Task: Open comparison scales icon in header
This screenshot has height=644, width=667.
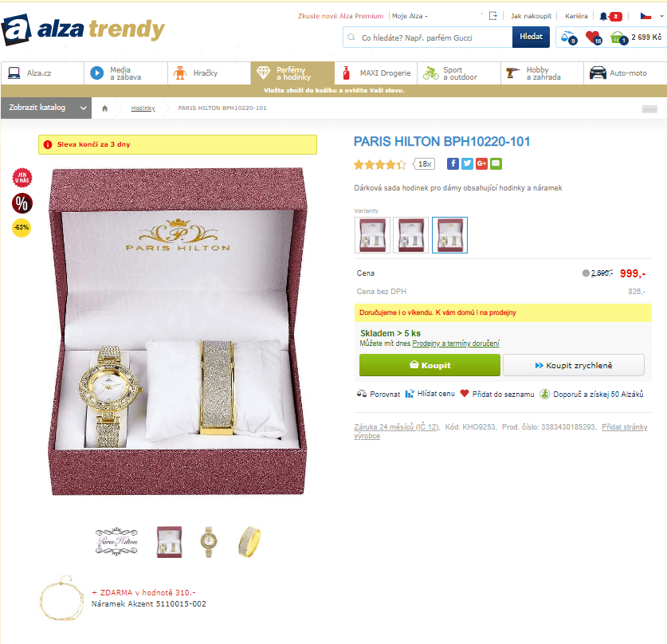Action: (568, 37)
